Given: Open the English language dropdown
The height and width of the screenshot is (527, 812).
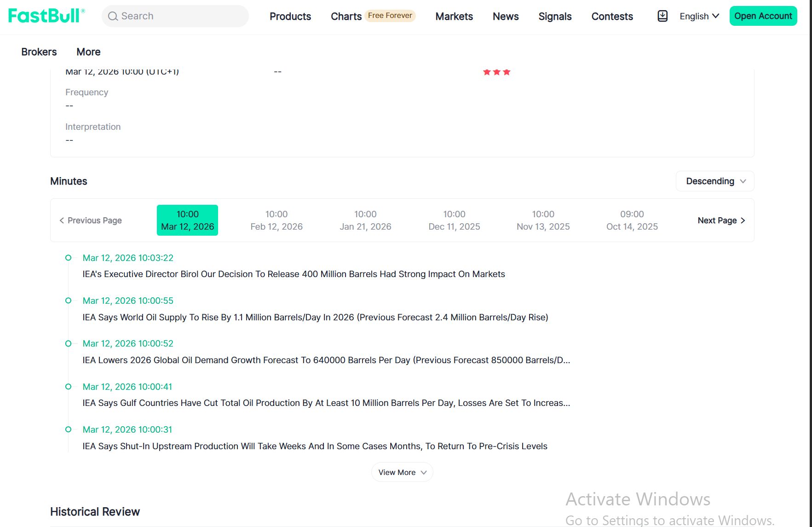Looking at the screenshot, I should 699,16.
